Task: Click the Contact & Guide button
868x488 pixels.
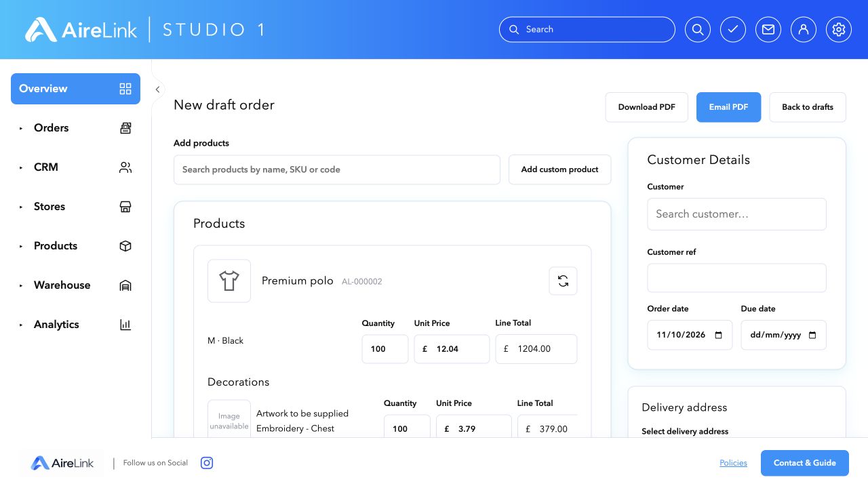Action: (x=804, y=463)
